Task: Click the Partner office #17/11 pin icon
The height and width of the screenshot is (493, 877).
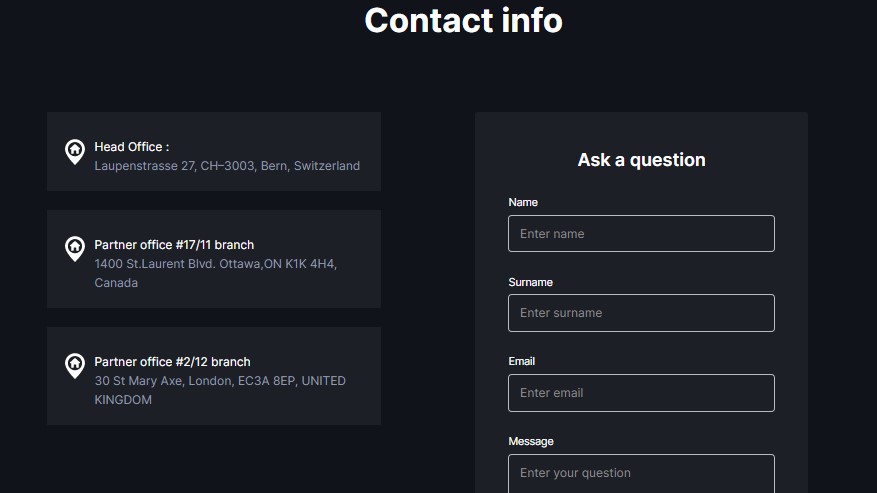Action: [x=74, y=249]
